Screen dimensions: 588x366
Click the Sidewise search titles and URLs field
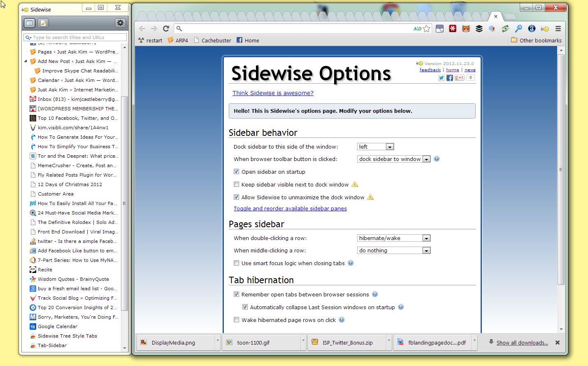click(75, 37)
